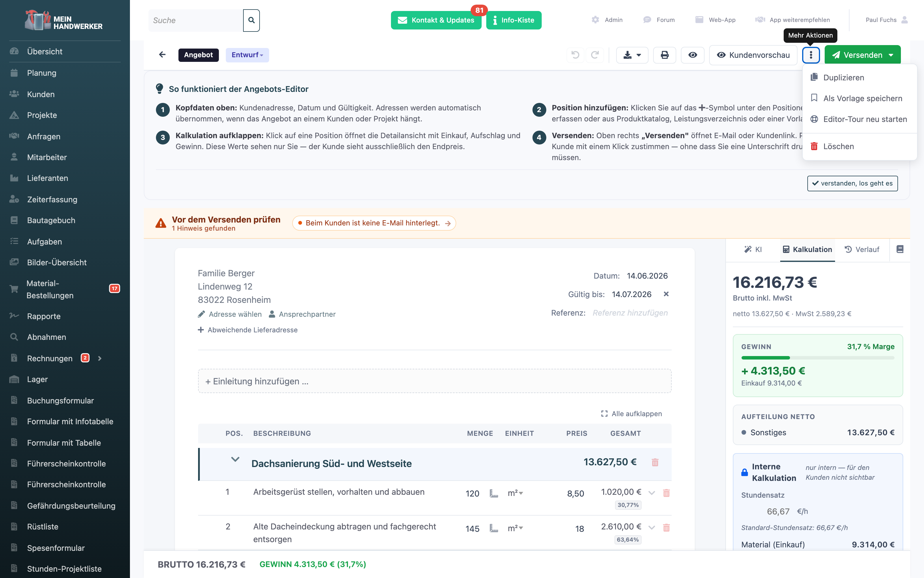Open the Kundenvorschau button
Viewport: 924px width, 578px height.
753,55
